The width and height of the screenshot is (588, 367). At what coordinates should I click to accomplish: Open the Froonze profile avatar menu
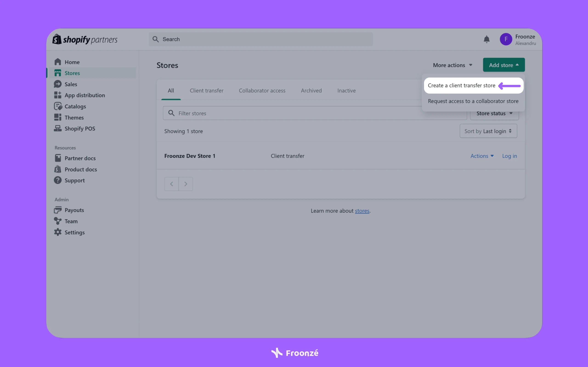pos(506,39)
